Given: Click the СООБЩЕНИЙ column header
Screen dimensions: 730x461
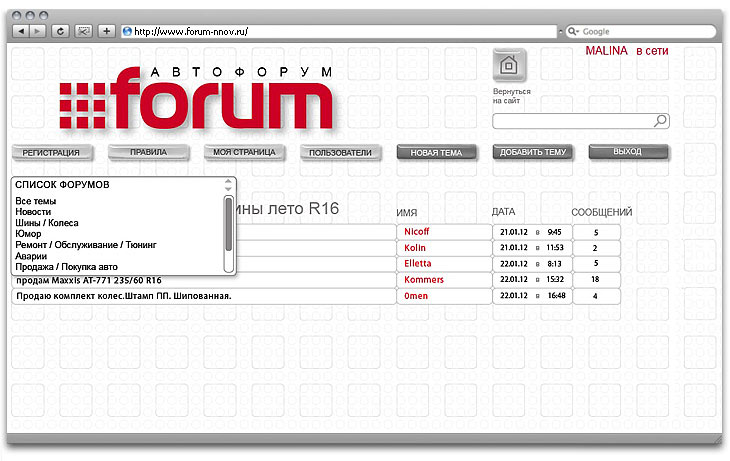Looking at the screenshot, I should 602,212.
